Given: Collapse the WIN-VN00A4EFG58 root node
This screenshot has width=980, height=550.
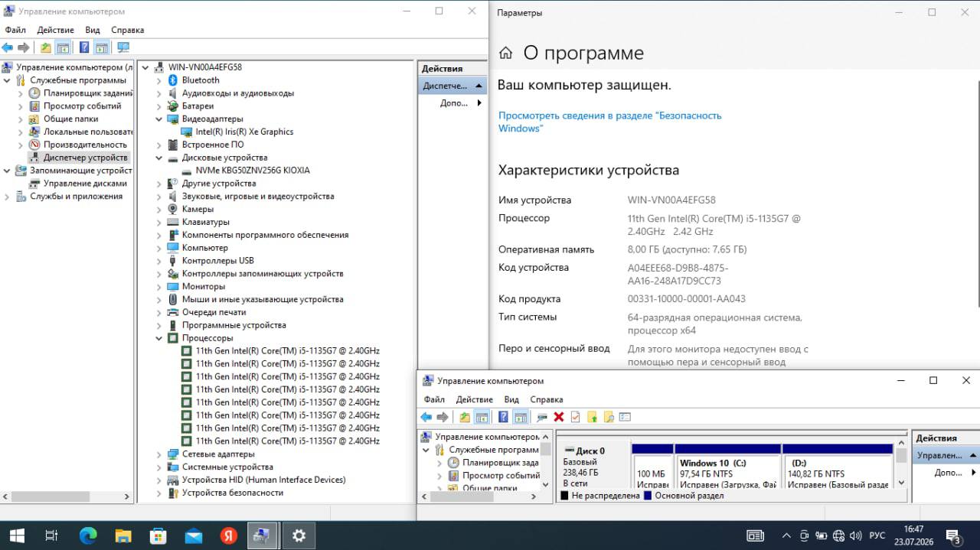Looking at the screenshot, I should [145, 67].
